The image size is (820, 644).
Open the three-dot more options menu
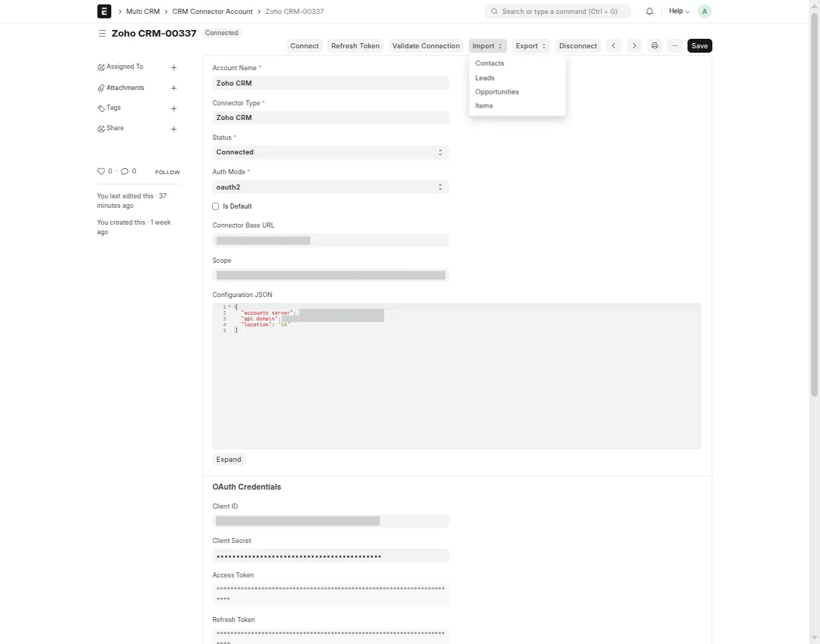(674, 45)
